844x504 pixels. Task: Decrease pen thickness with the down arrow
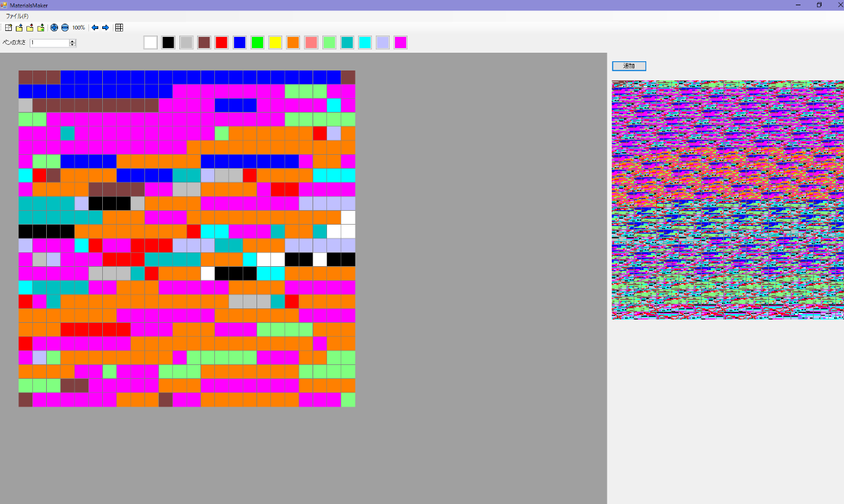coord(73,45)
